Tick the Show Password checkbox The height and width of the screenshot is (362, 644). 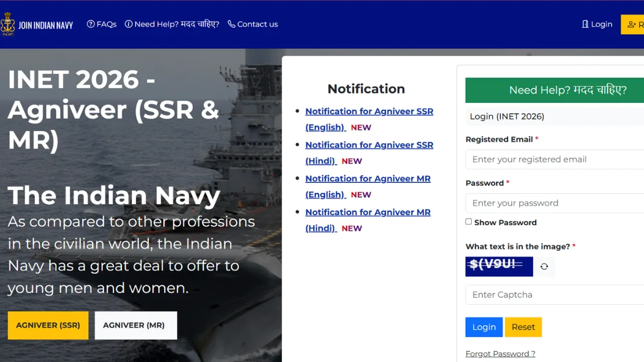[x=469, y=221]
